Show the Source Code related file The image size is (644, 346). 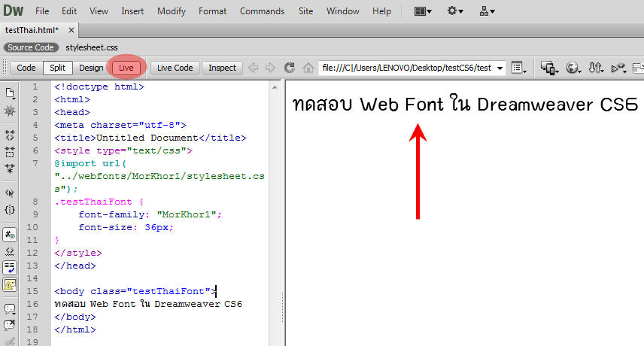(x=31, y=47)
